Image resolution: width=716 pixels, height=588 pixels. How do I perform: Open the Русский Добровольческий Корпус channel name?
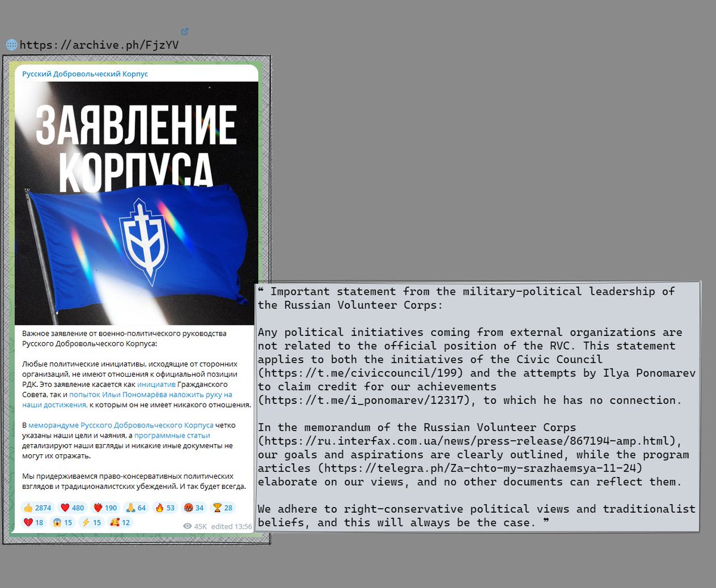pos(85,74)
